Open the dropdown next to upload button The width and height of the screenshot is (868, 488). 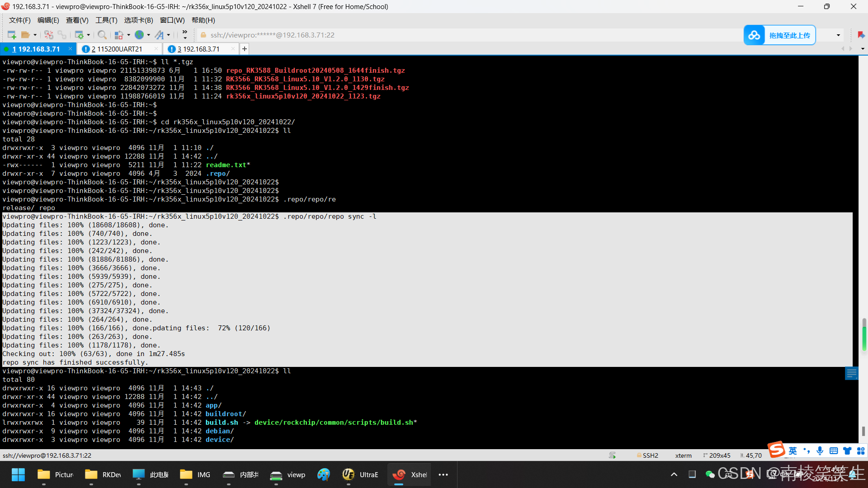coord(838,35)
